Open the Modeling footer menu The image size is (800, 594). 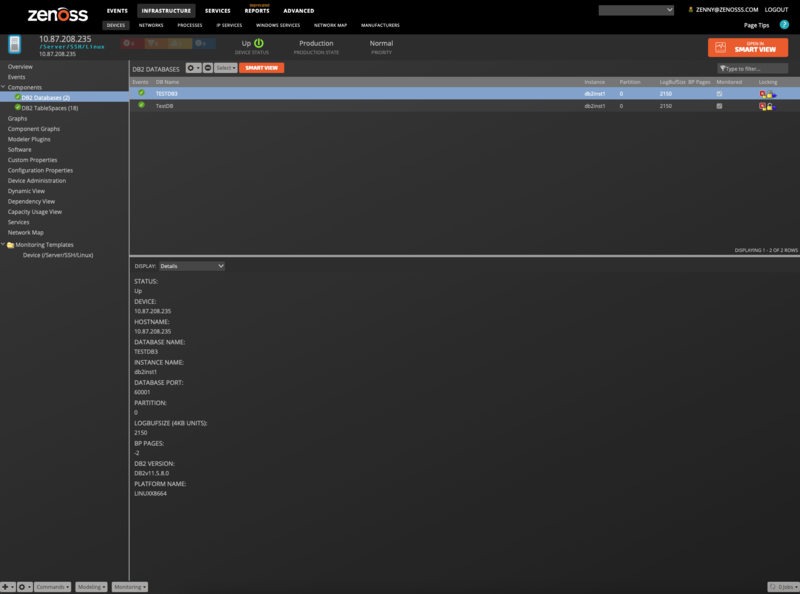tap(91, 587)
